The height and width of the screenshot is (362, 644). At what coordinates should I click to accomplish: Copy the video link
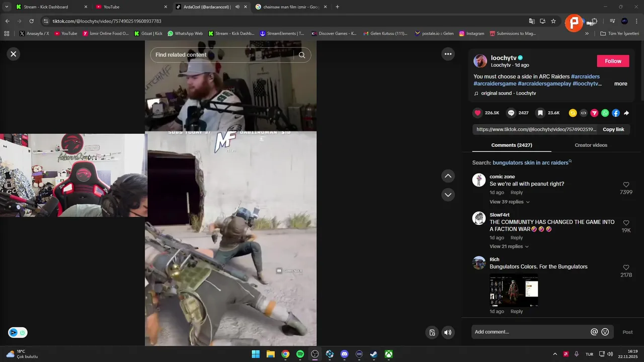(613, 129)
